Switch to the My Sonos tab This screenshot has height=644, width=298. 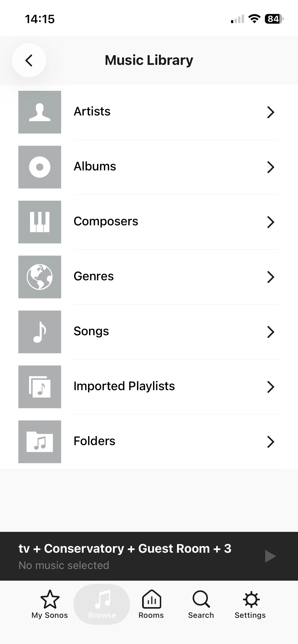click(x=50, y=604)
